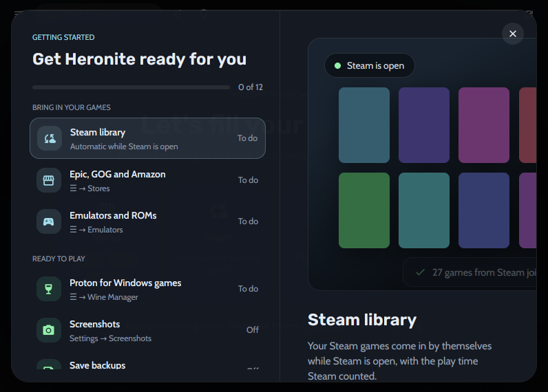The image size is (548, 392).
Task: Click the 'Steam library' heading in detail pane
Action: coord(362,320)
